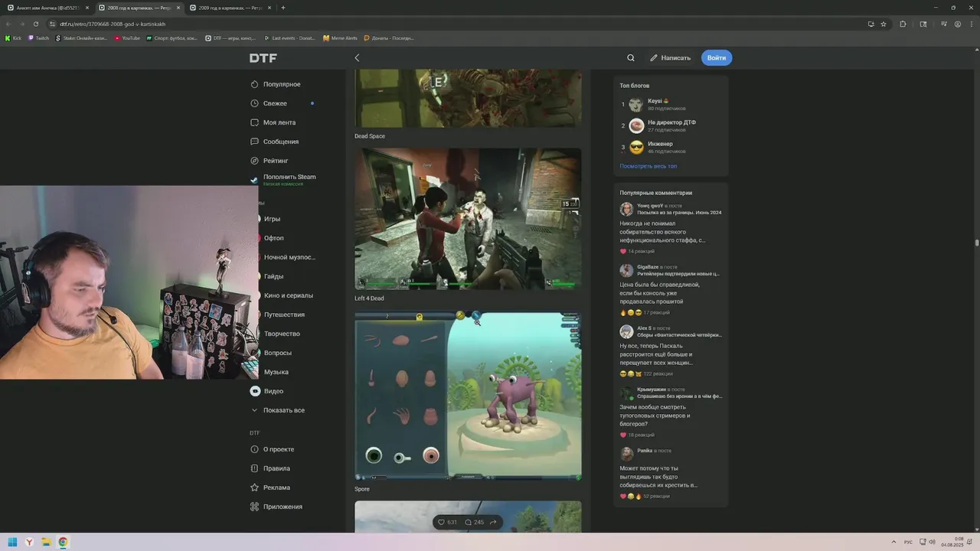Select the Музыка topic
This screenshot has width=980, height=551.
276,372
